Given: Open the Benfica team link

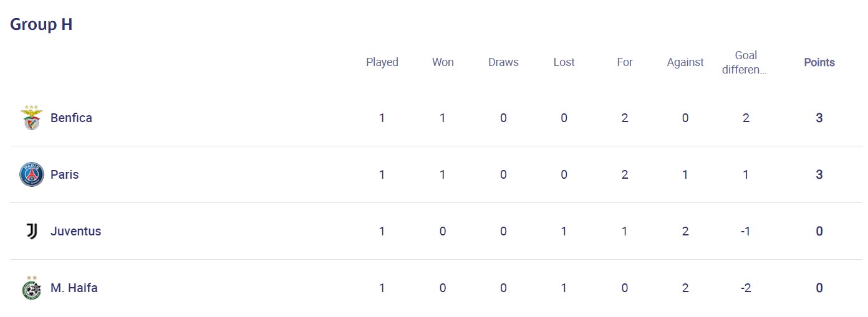Looking at the screenshot, I should [71, 118].
